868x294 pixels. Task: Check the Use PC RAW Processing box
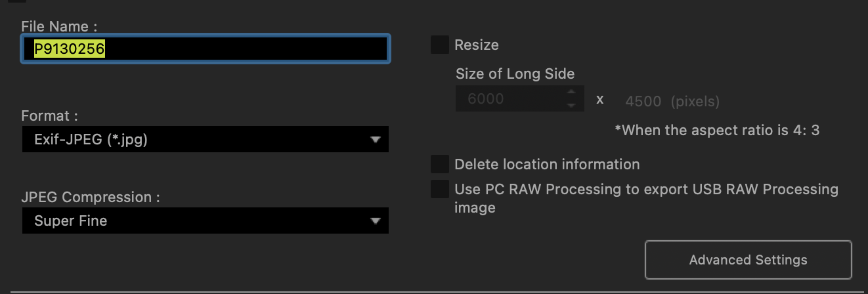(x=439, y=189)
